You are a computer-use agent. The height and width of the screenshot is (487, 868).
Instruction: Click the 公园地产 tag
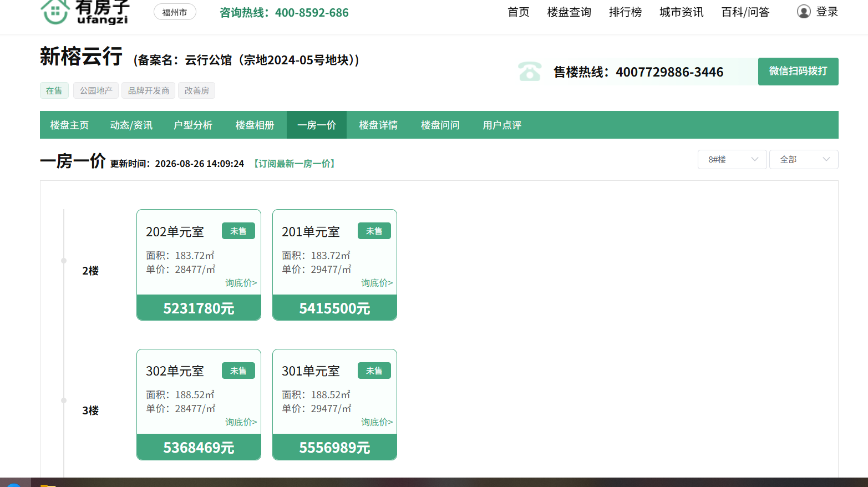click(x=96, y=90)
